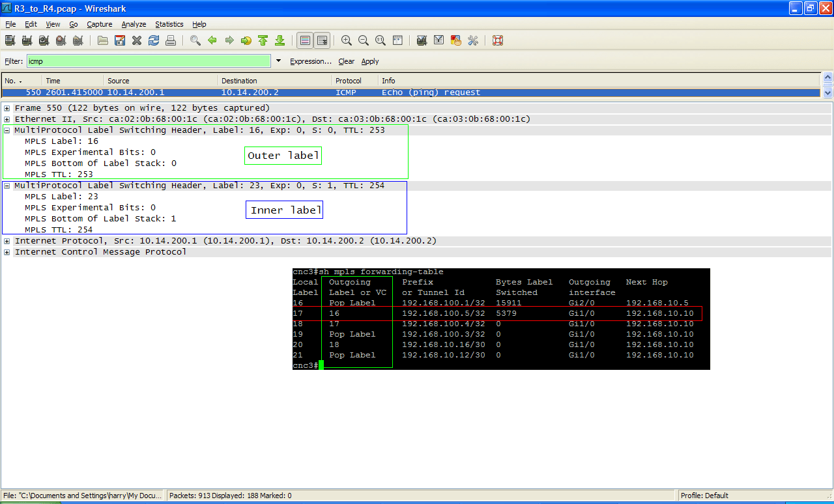834x504 pixels.
Task: Expand the Frame 550 tree node
Action: pos(7,108)
